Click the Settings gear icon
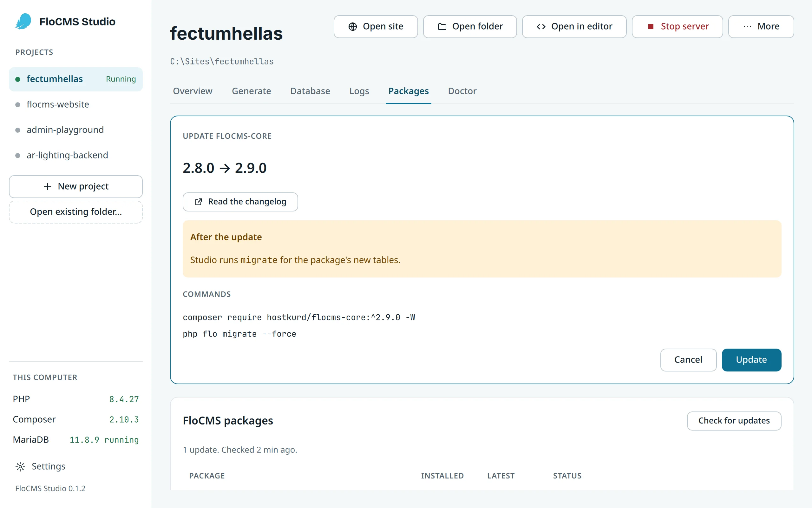Viewport: 812px width, 508px height. pyautogui.click(x=20, y=466)
